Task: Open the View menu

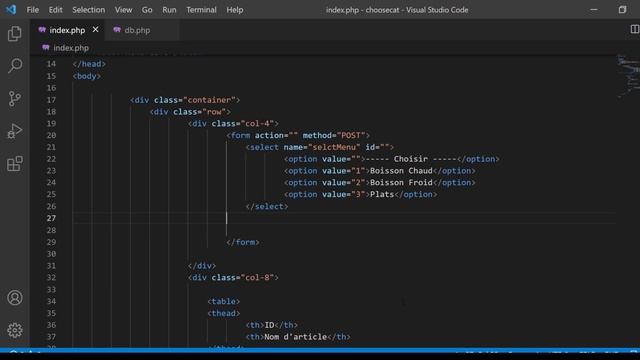Action: click(123, 10)
